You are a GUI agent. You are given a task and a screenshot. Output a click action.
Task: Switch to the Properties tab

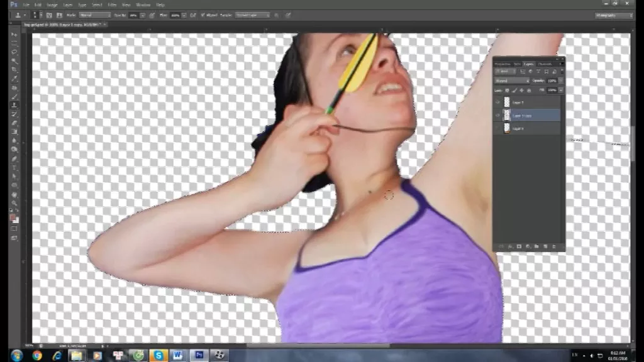[x=502, y=64]
